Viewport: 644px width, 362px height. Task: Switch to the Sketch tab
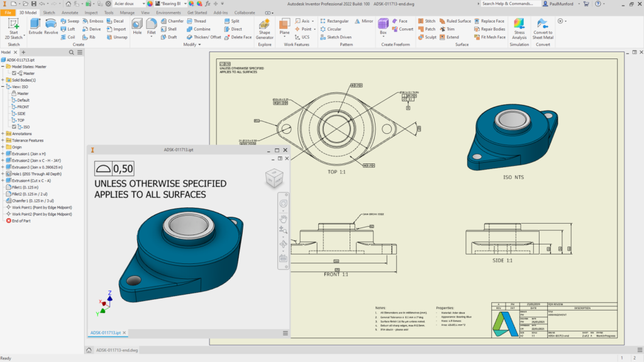[x=49, y=13]
